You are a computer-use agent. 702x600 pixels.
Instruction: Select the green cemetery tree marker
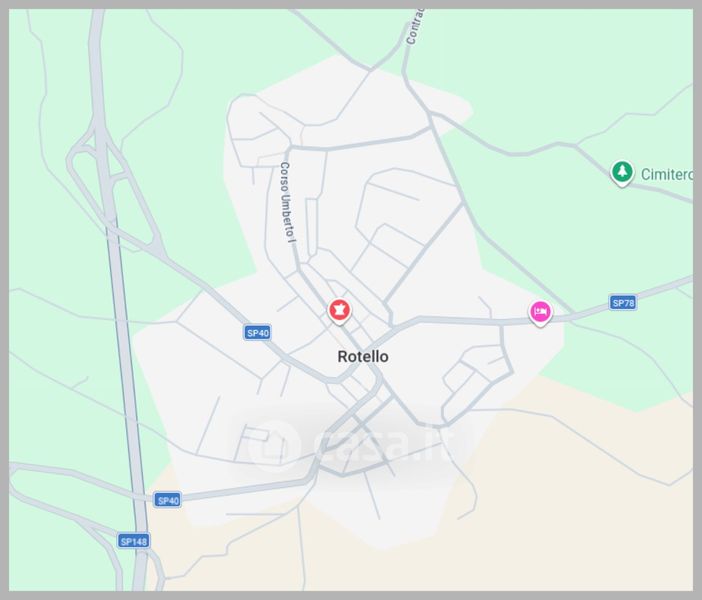pyautogui.click(x=622, y=173)
